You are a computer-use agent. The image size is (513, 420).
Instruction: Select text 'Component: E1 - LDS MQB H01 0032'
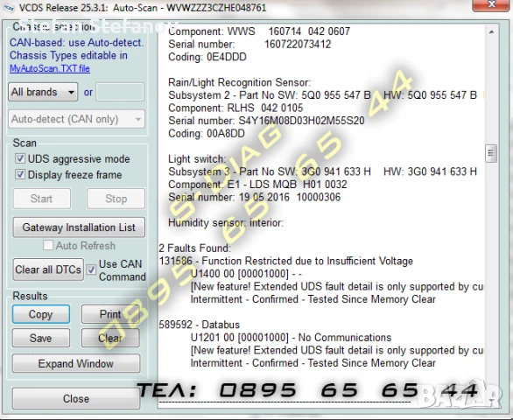click(x=257, y=185)
